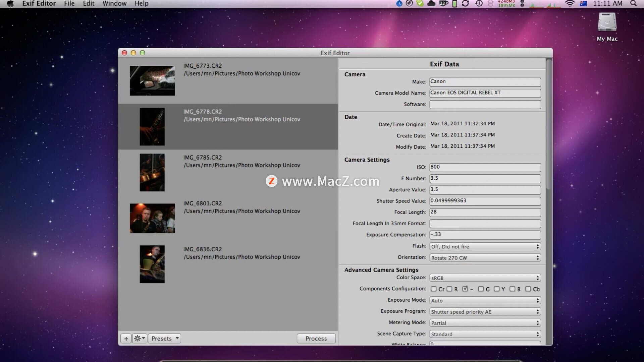This screenshot has height=362, width=644.
Task: Click the Create Date value
Action: (x=463, y=135)
